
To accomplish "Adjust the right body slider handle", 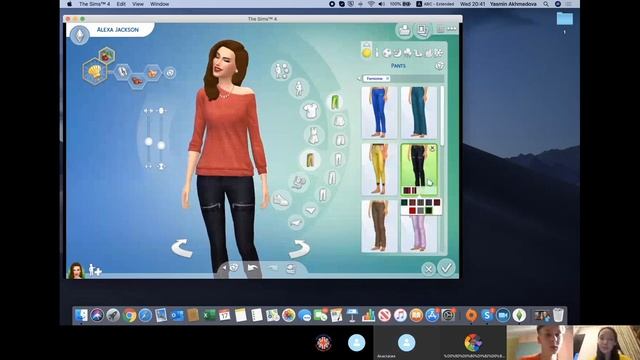I will tap(161, 145).
